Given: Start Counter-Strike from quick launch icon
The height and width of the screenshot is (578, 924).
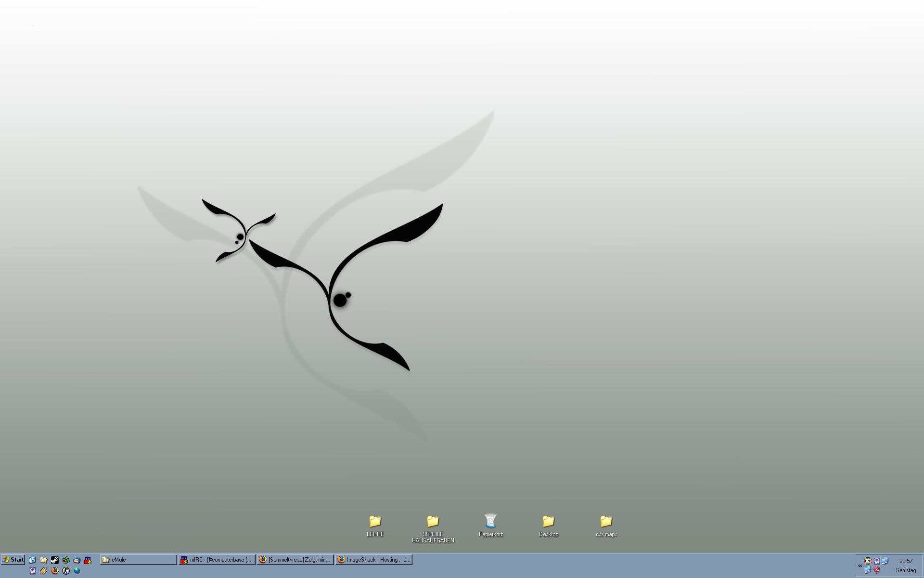Looking at the screenshot, I should click(66, 571).
